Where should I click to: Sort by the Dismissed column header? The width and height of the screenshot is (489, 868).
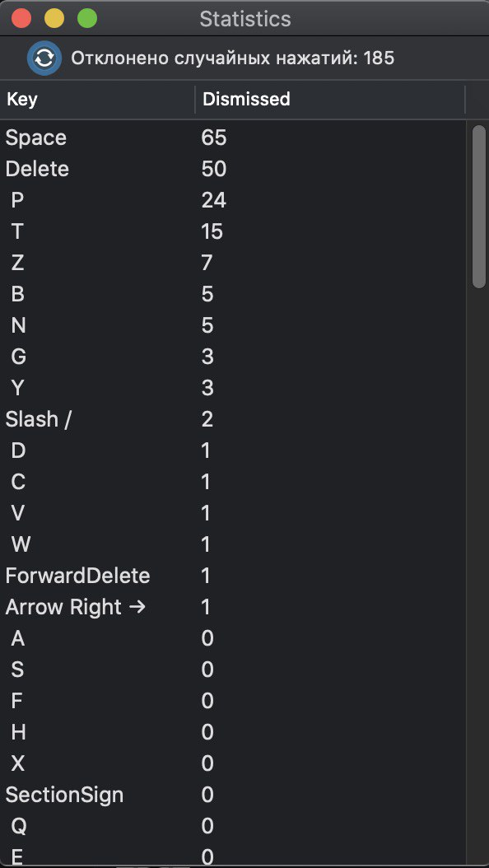pos(330,99)
